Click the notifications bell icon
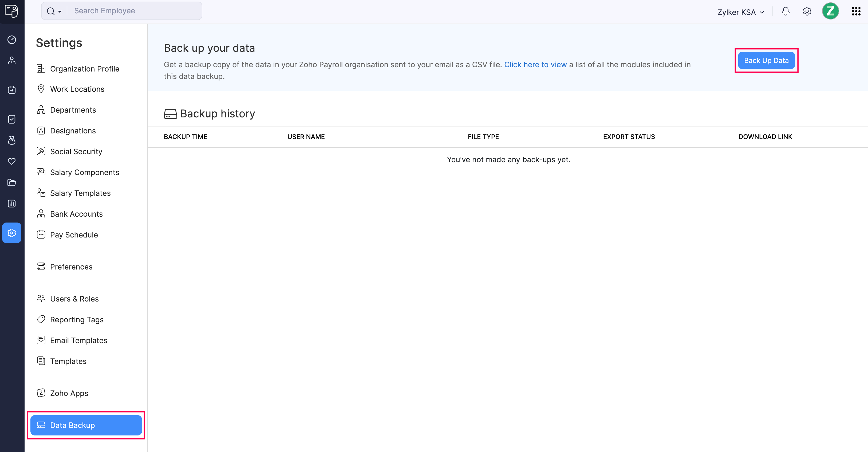 (786, 11)
